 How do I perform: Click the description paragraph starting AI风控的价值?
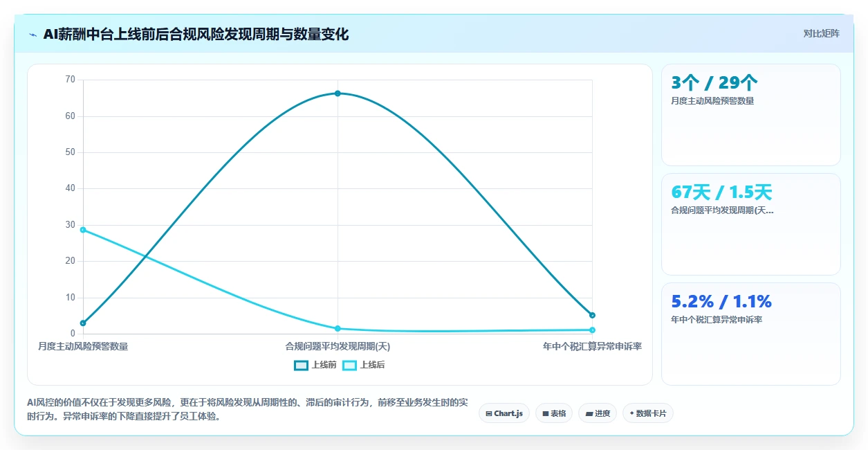[248, 409]
